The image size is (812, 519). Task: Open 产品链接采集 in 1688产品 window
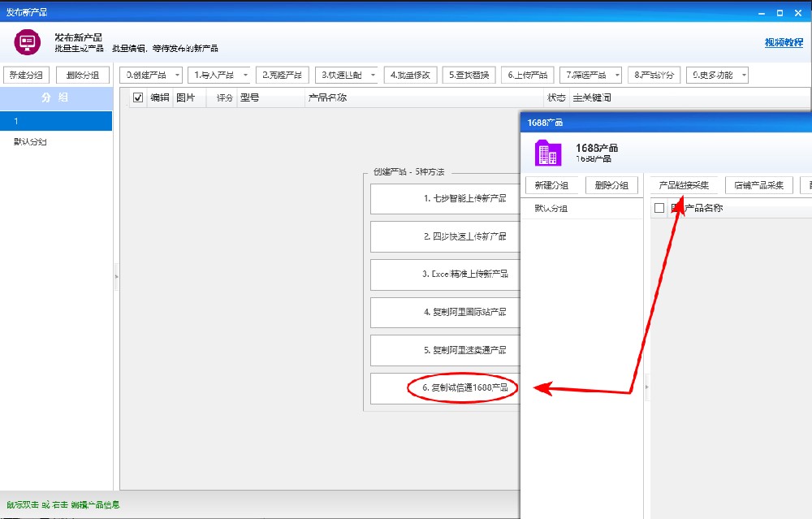[x=684, y=185]
